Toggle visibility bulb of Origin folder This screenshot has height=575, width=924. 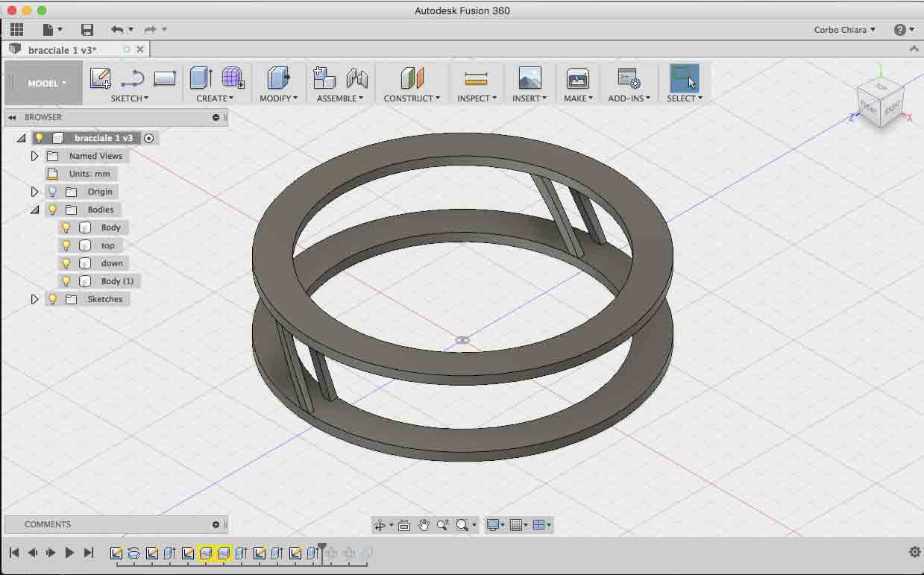click(52, 192)
